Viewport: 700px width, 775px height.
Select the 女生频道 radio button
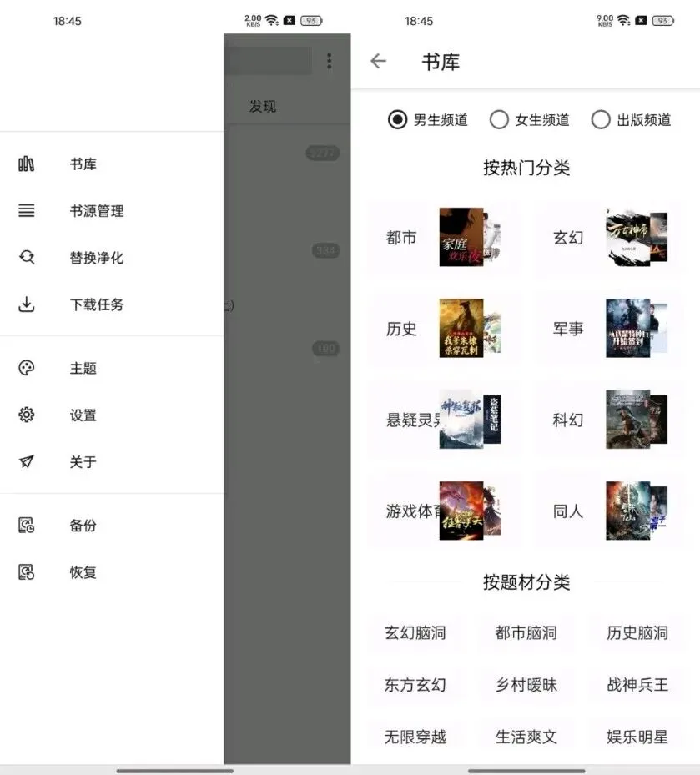click(499, 119)
